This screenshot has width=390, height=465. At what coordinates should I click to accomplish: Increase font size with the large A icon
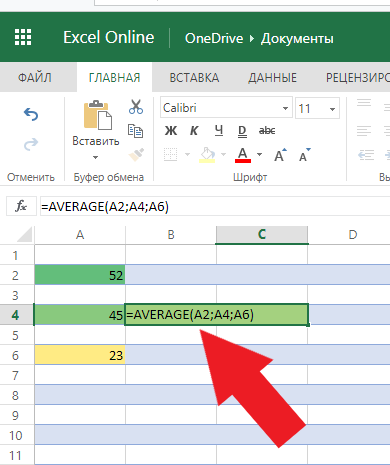click(280, 155)
